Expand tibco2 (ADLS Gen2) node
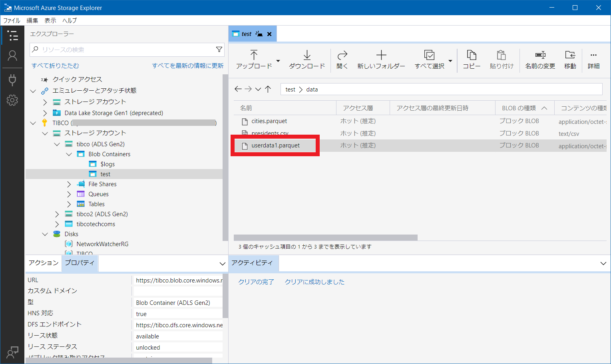611x364 pixels. (57, 214)
